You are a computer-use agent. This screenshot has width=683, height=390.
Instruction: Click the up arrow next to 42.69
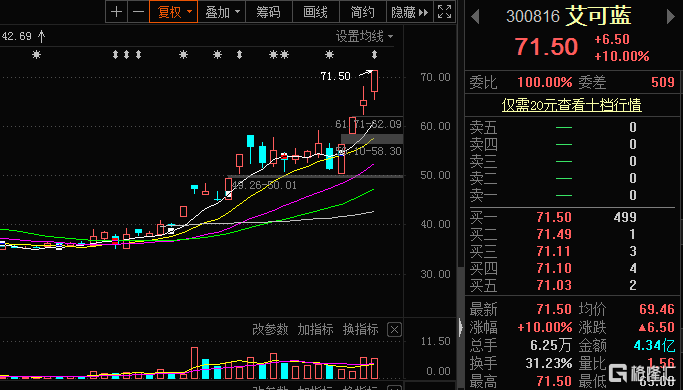point(41,36)
